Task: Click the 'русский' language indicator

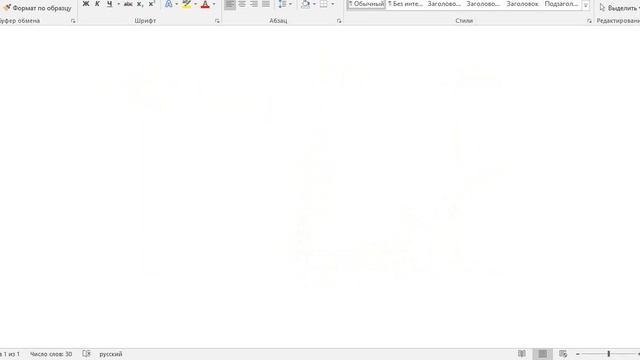Action: click(111, 354)
